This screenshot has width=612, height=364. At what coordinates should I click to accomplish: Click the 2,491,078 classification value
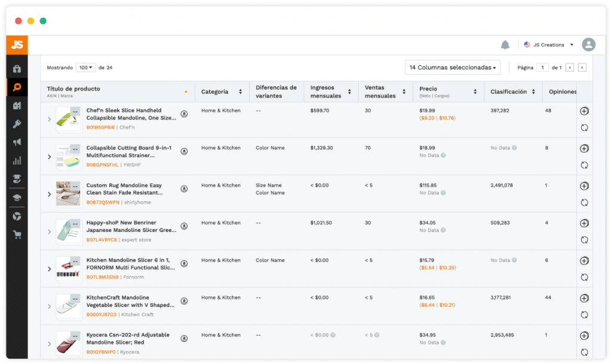coord(501,185)
